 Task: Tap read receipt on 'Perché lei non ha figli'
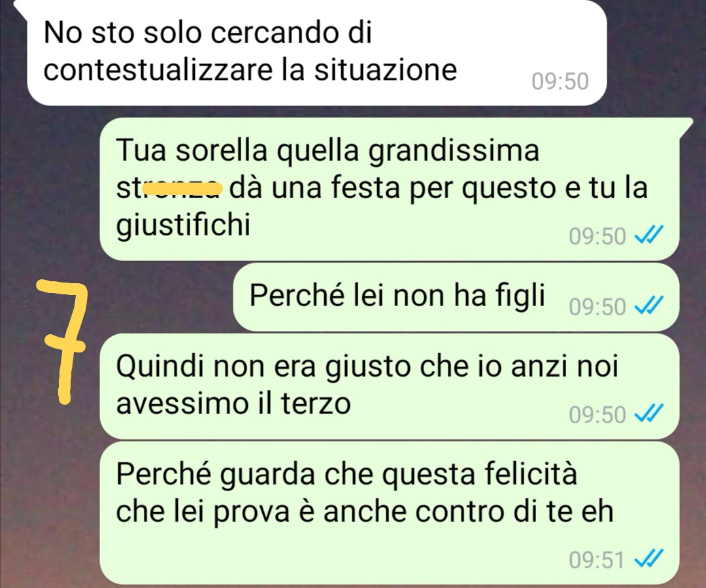pyautogui.click(x=649, y=306)
